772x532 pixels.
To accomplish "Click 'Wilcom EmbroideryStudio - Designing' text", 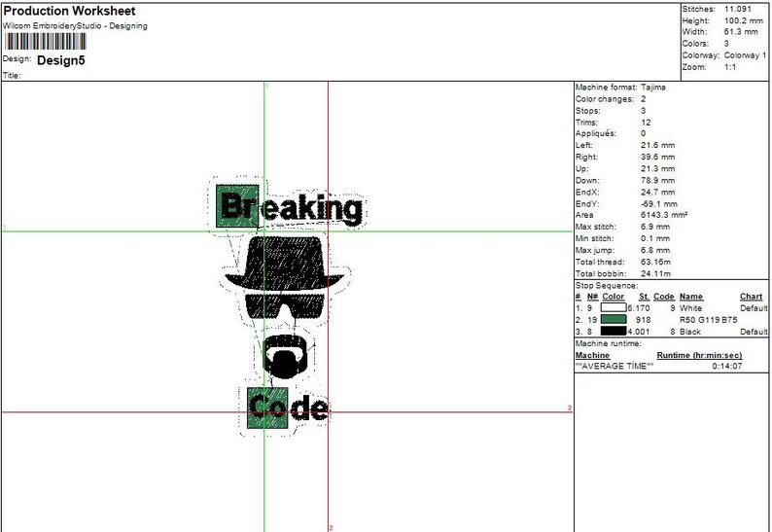I will coord(75,26).
